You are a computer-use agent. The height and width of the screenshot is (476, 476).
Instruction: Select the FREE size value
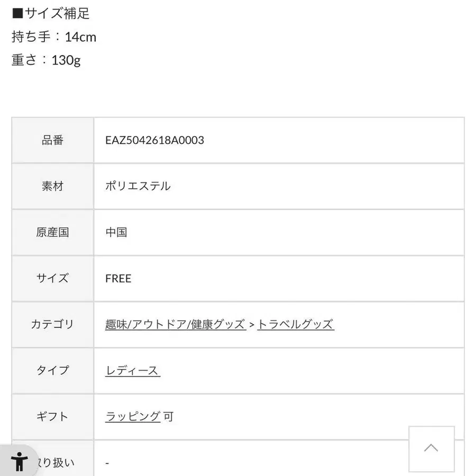(x=118, y=279)
